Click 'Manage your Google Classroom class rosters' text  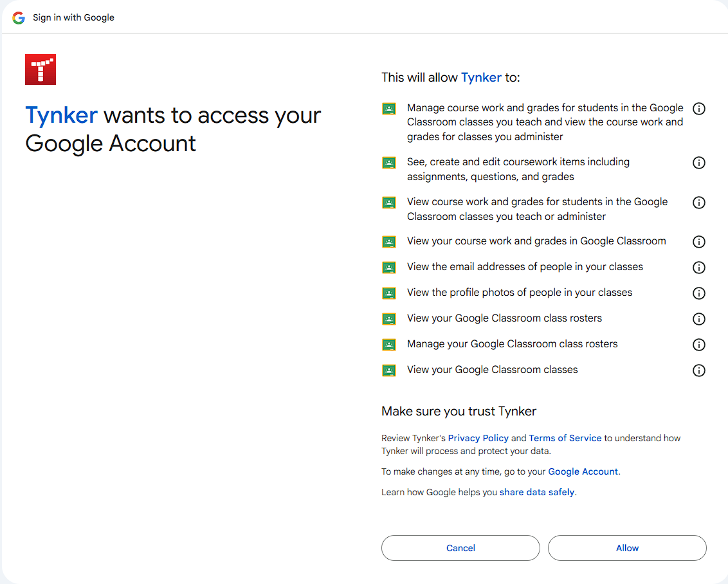point(513,344)
